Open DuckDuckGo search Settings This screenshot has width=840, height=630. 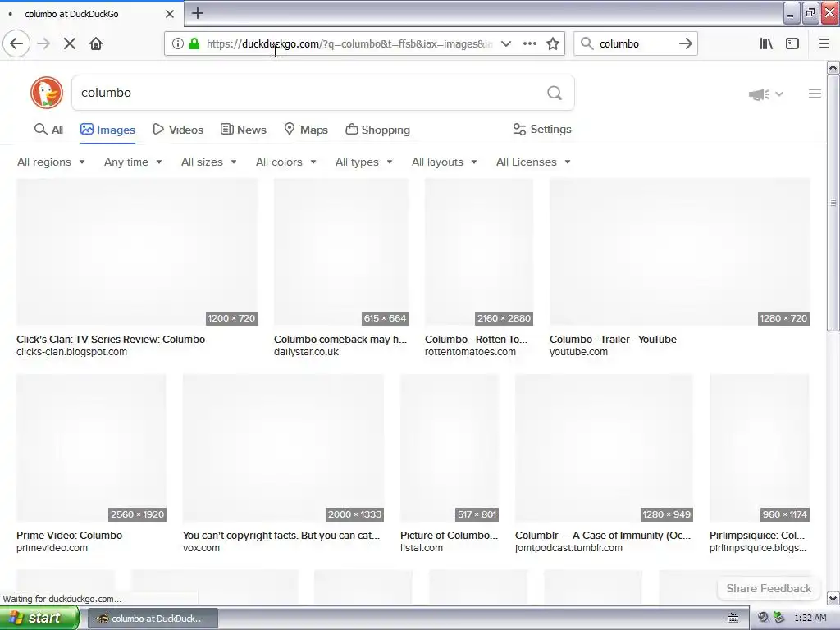coord(542,129)
